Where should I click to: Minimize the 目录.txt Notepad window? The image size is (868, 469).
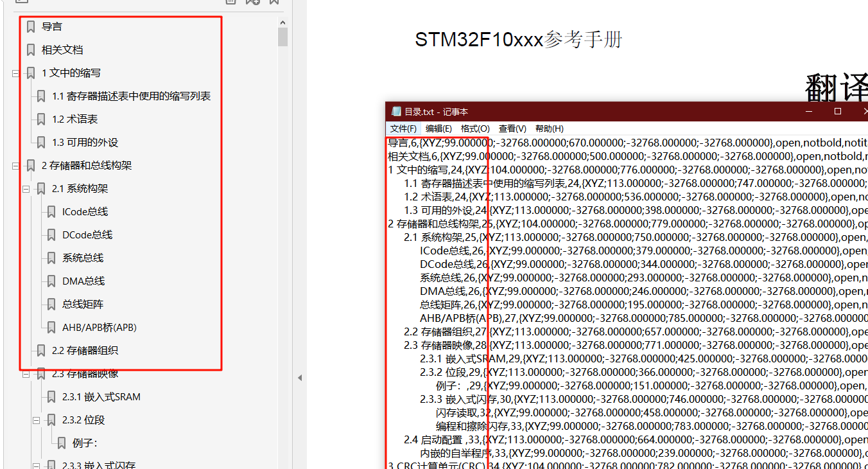[x=809, y=111]
